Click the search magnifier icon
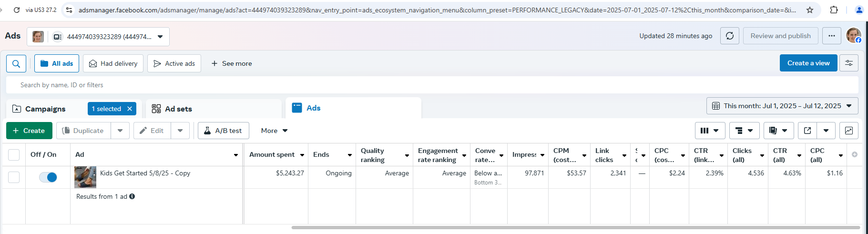Viewport: 868px width, 234px height. (x=16, y=63)
